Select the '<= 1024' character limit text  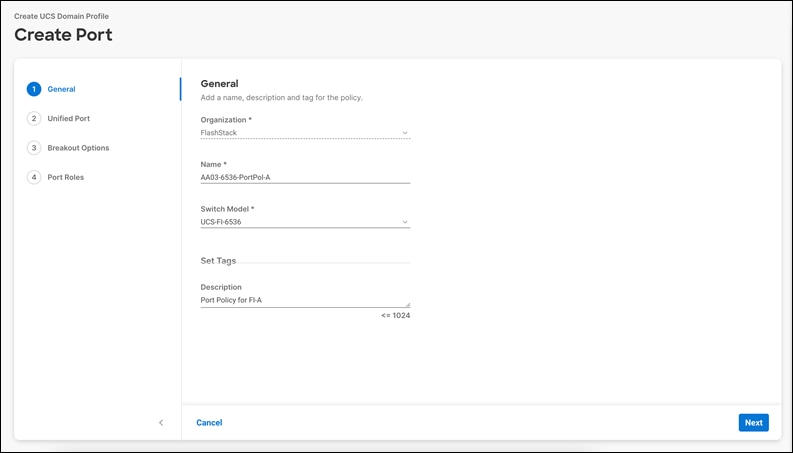(395, 315)
